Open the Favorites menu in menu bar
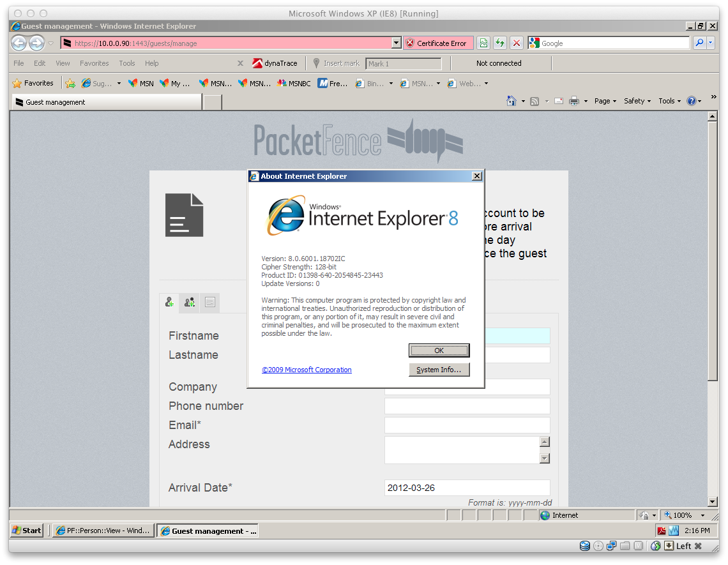Viewport: 728px width, 565px height. 94,63
